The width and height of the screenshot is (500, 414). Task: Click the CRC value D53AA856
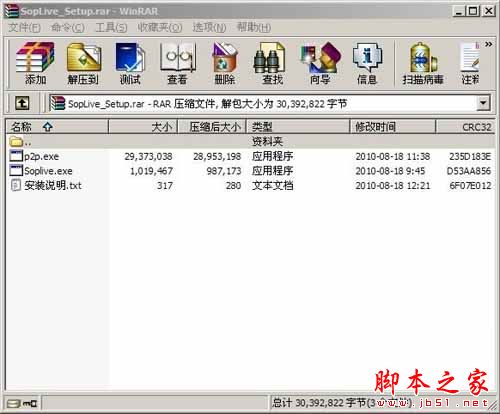coord(469,171)
